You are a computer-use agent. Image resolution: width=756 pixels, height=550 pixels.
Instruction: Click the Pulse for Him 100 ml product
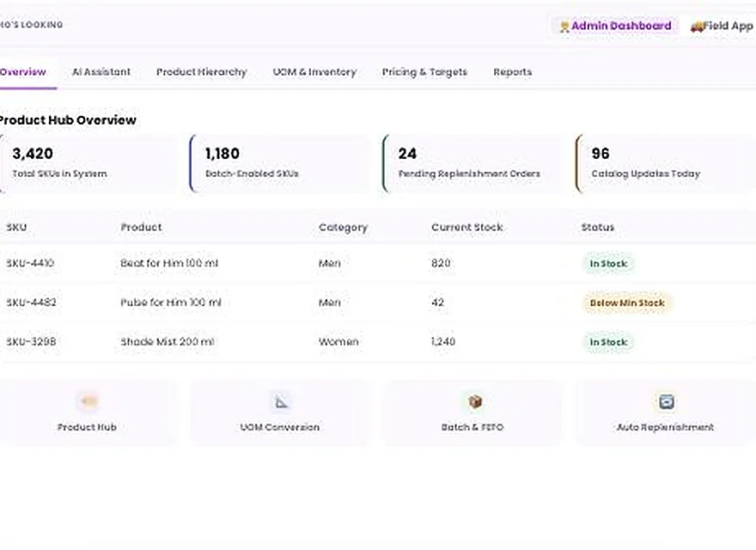click(x=171, y=302)
